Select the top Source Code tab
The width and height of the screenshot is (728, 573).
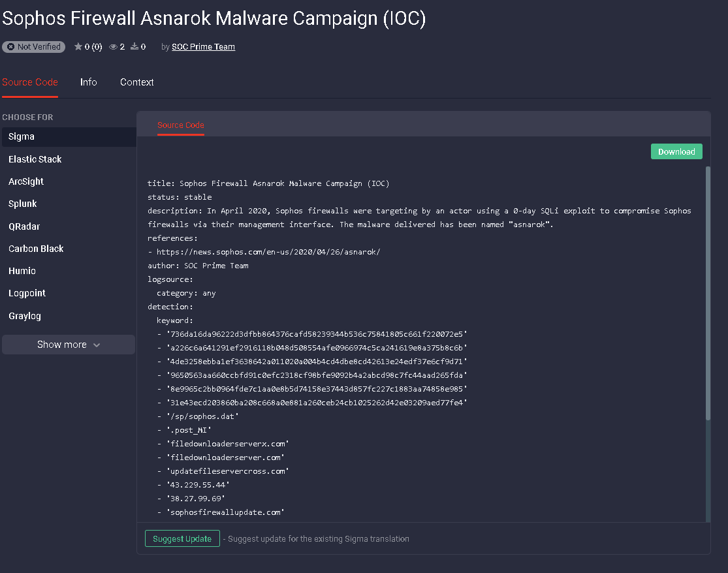pyautogui.click(x=30, y=82)
